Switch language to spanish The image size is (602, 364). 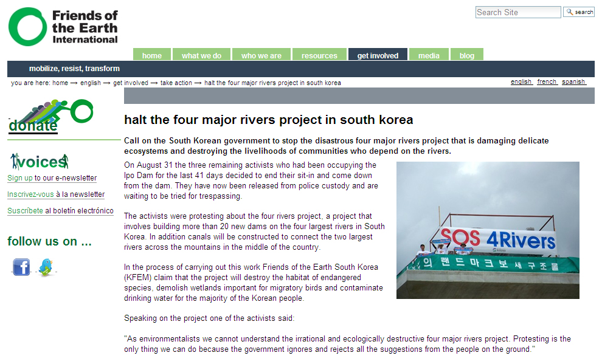pos(573,81)
